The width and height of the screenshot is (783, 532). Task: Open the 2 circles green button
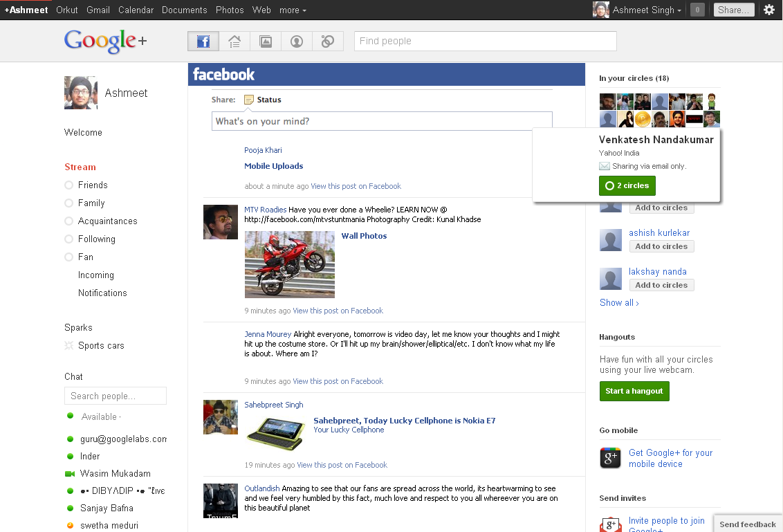(x=627, y=186)
